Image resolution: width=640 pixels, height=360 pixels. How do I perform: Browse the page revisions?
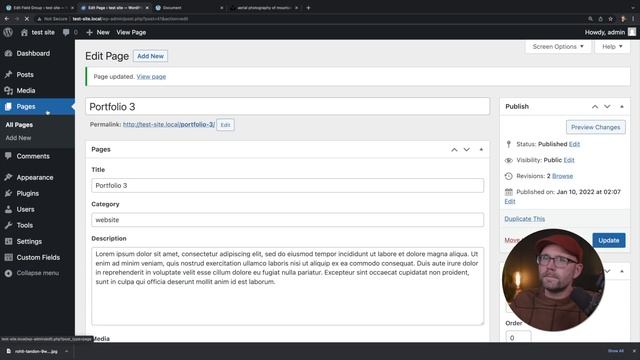[x=562, y=176]
